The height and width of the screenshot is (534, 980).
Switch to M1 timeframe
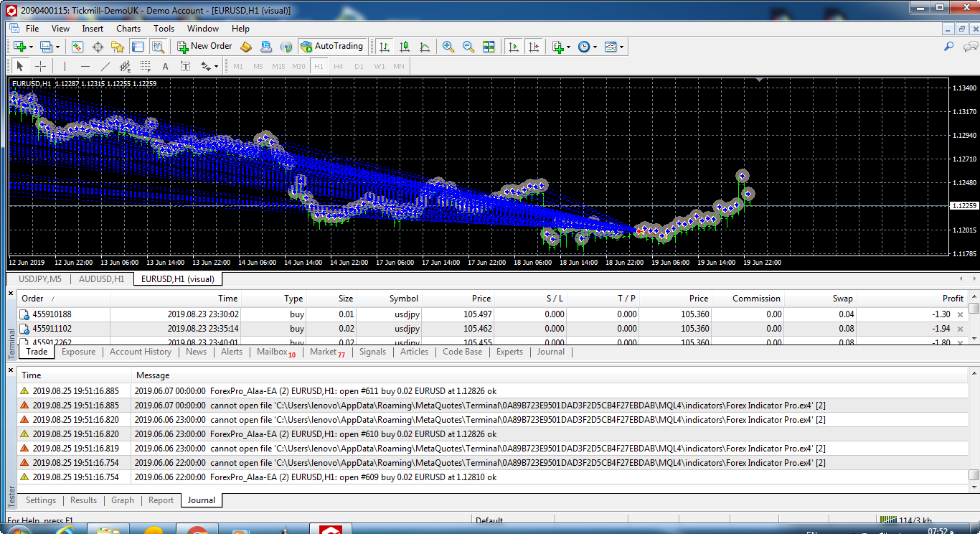[x=238, y=66]
